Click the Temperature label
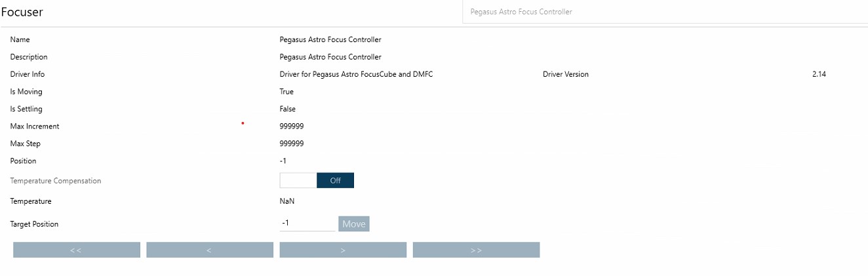 (x=31, y=201)
